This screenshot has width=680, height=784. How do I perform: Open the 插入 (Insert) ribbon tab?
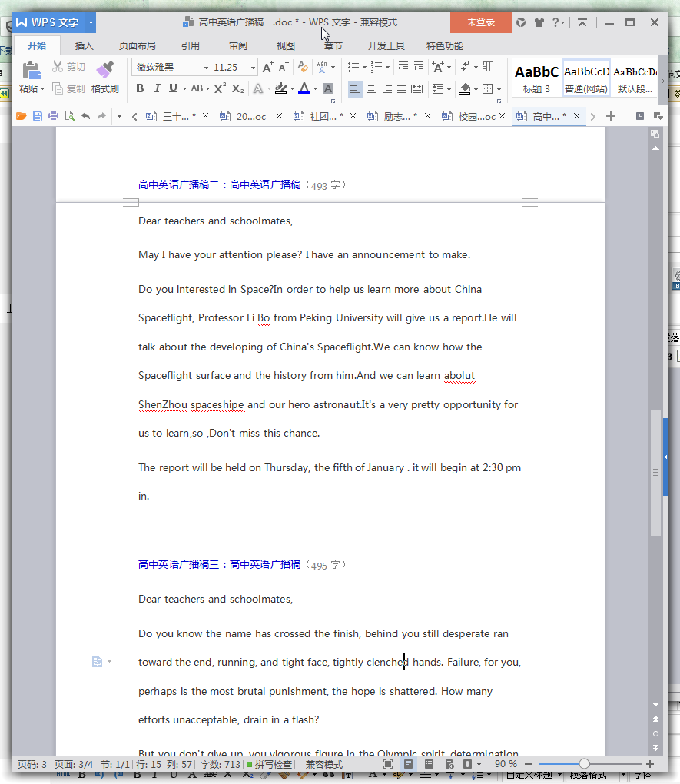pos(84,46)
